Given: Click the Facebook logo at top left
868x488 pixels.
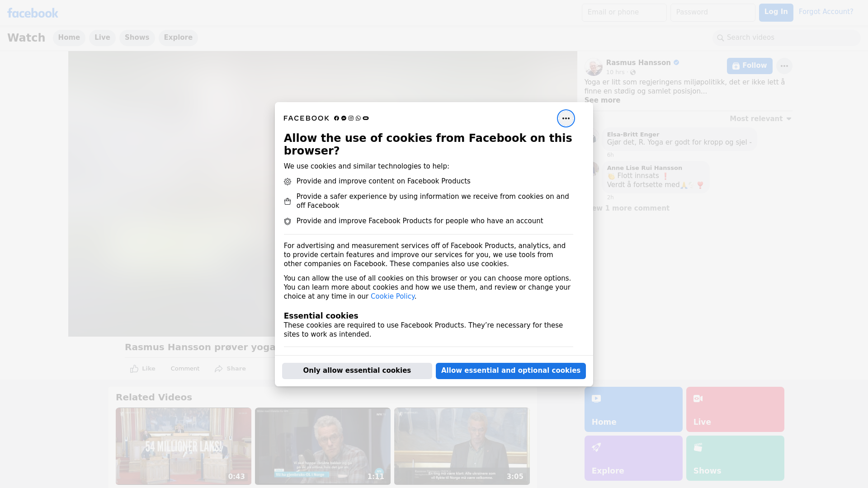Looking at the screenshot, I should (33, 13).
